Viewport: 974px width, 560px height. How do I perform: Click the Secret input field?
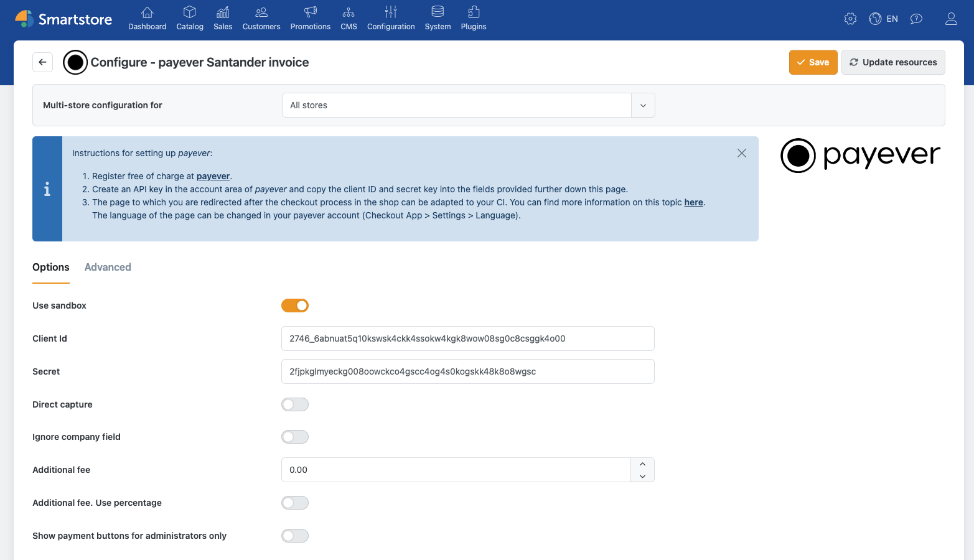click(x=468, y=371)
